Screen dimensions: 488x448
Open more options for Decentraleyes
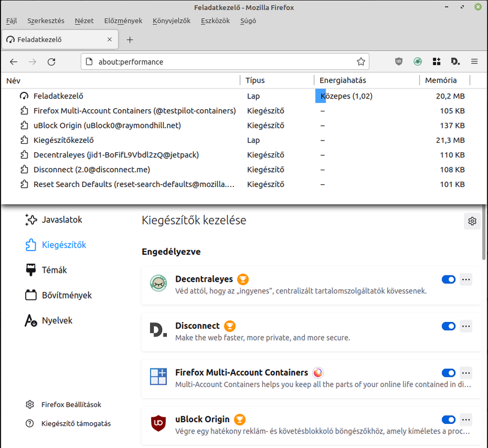466,279
